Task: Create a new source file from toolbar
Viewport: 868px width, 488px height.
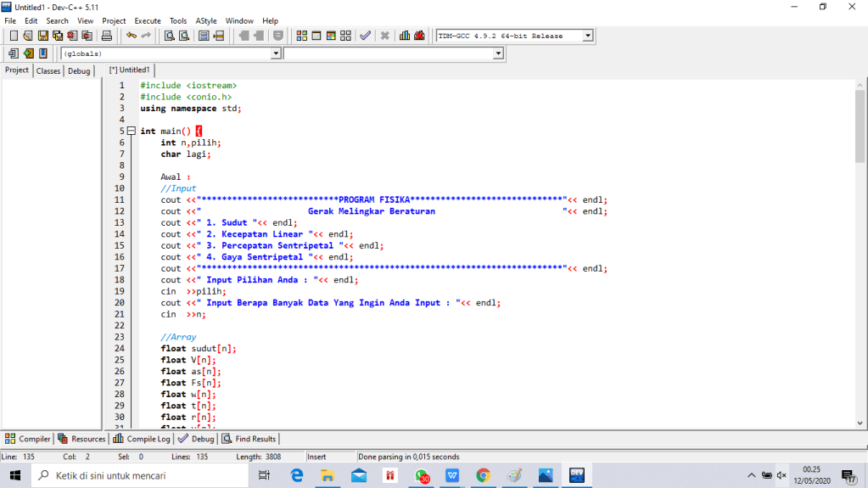Action: tap(14, 36)
